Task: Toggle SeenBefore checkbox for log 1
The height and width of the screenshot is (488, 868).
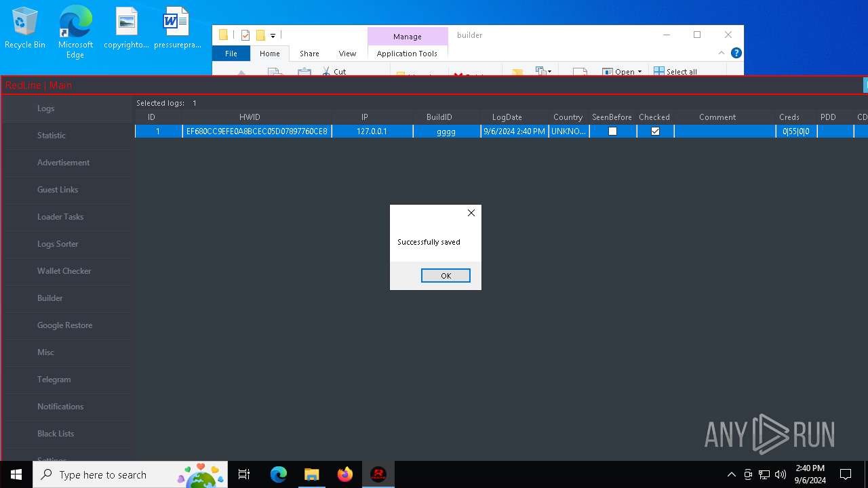Action: click(612, 131)
